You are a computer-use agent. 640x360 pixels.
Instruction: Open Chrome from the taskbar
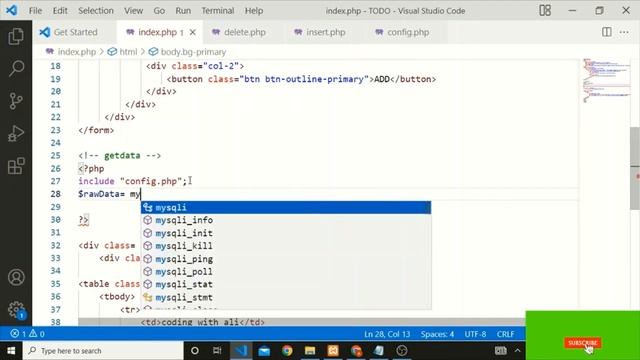pyautogui.click(x=287, y=351)
